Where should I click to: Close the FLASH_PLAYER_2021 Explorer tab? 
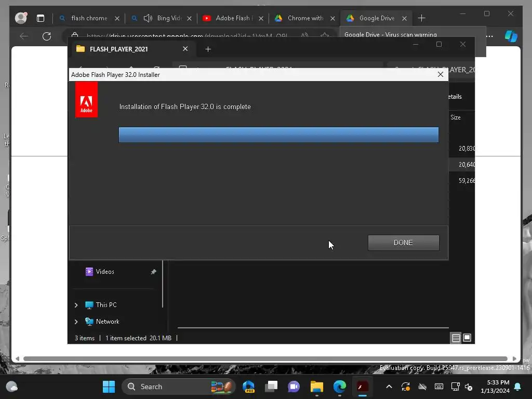coord(185,49)
